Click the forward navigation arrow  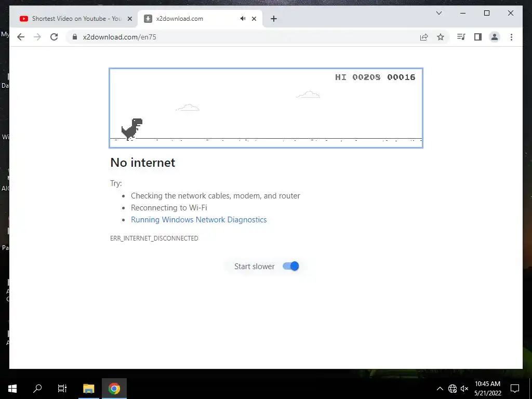click(37, 37)
